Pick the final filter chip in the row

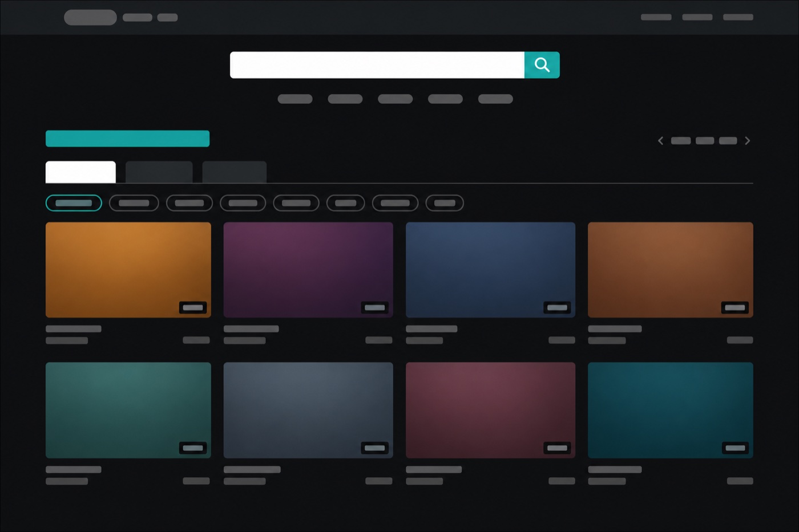pyautogui.click(x=445, y=203)
